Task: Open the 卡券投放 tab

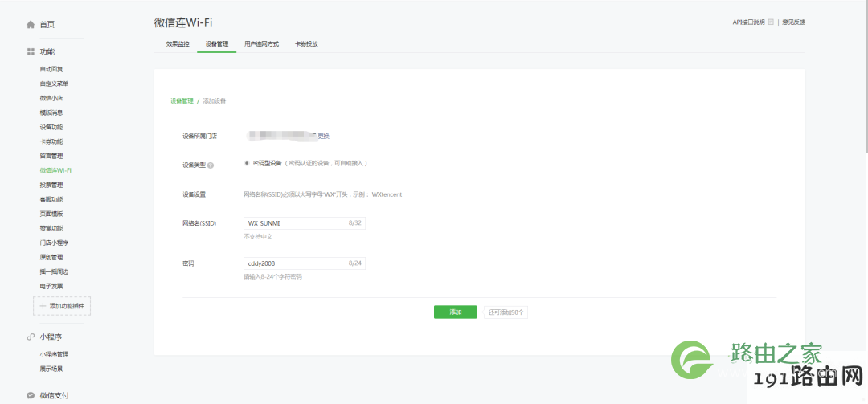Action: 306,43
